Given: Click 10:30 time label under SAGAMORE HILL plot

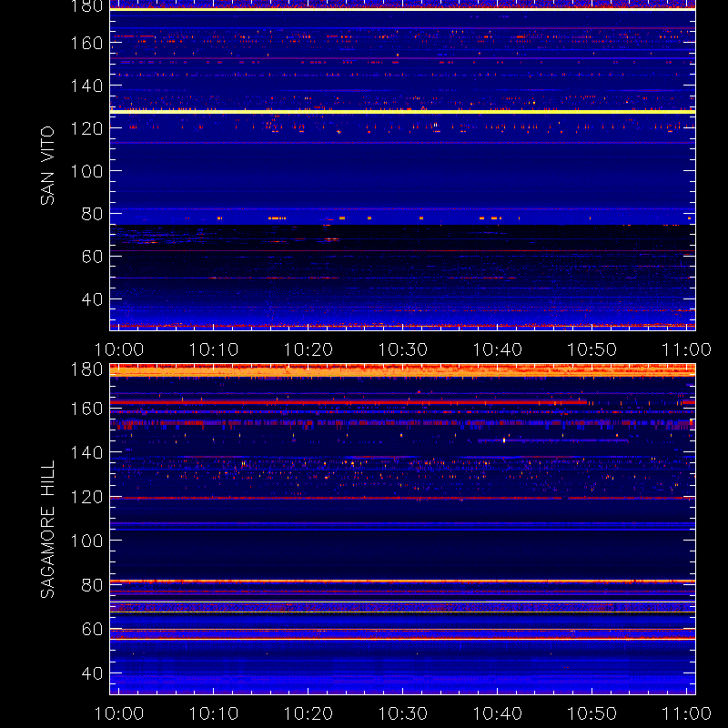Looking at the screenshot, I should coord(403,713).
